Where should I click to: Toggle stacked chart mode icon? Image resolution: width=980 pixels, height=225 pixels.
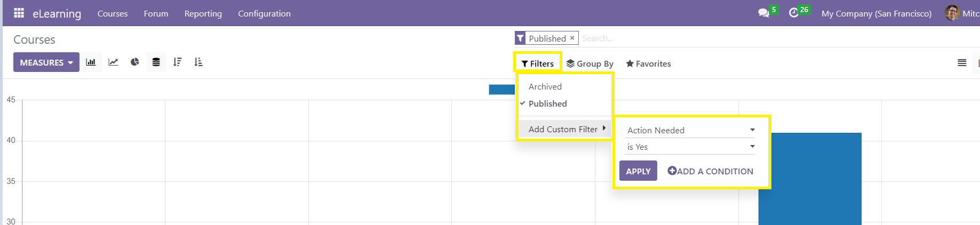tap(156, 62)
